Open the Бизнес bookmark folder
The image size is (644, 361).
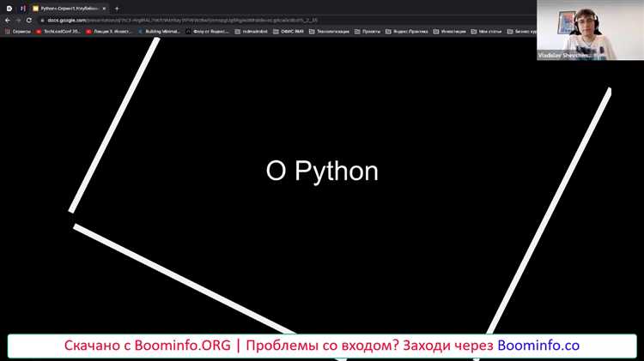[521, 31]
